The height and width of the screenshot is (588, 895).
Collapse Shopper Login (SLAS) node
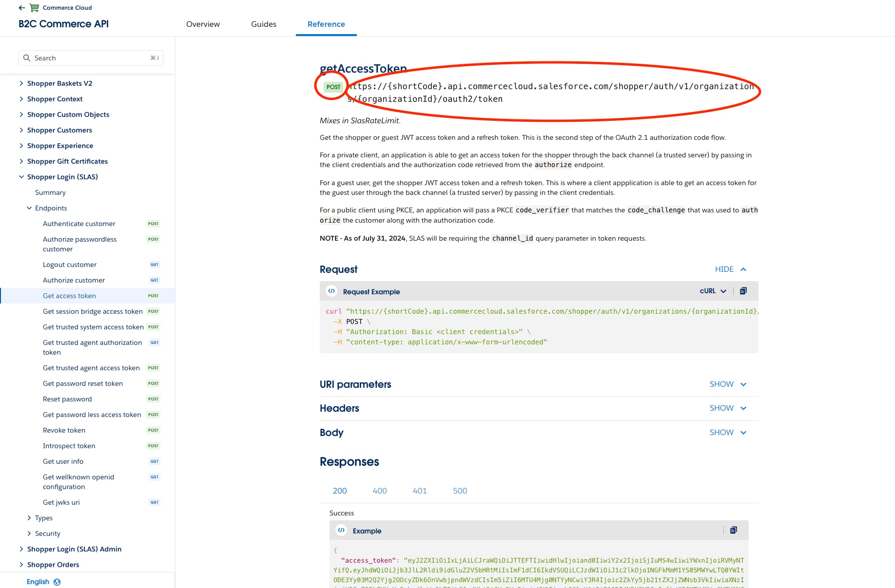click(x=21, y=177)
